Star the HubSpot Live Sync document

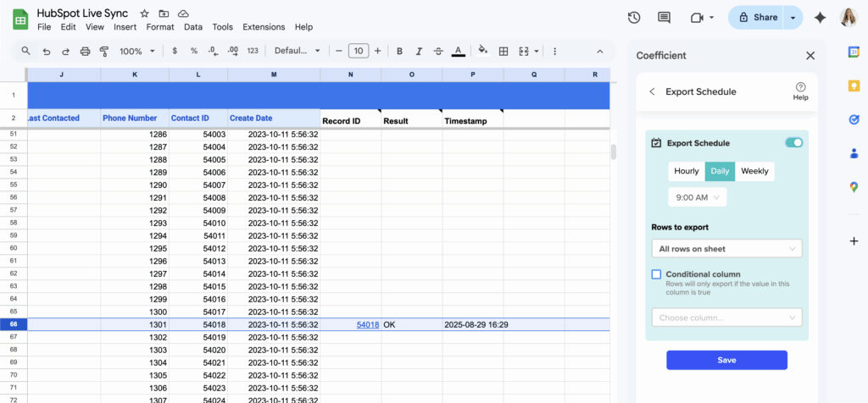144,14
